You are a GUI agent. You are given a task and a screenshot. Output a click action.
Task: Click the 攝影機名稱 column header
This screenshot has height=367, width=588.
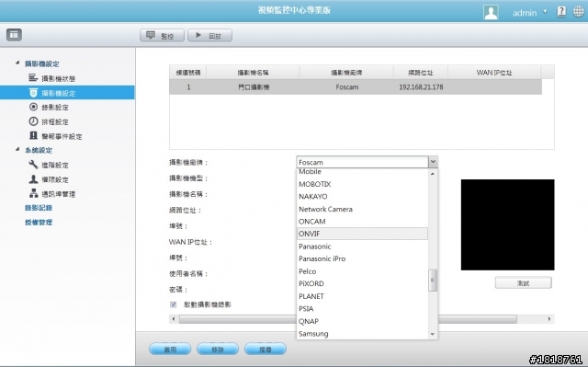[x=253, y=72]
